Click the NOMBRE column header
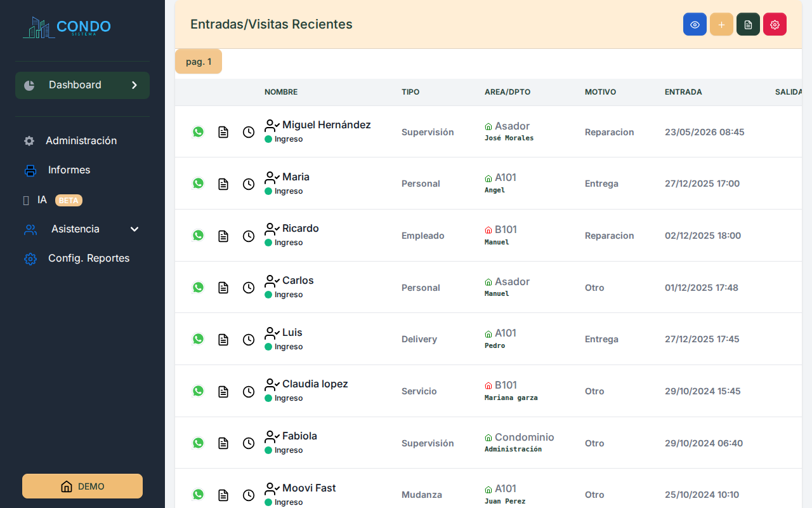The image size is (812, 508). [281, 92]
